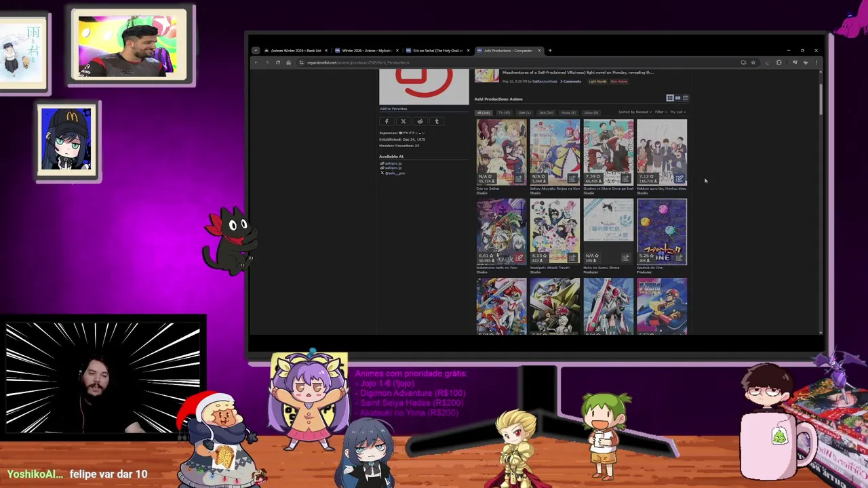868x488 pixels.
Task: Expand the My List dropdown
Action: [x=678, y=112]
